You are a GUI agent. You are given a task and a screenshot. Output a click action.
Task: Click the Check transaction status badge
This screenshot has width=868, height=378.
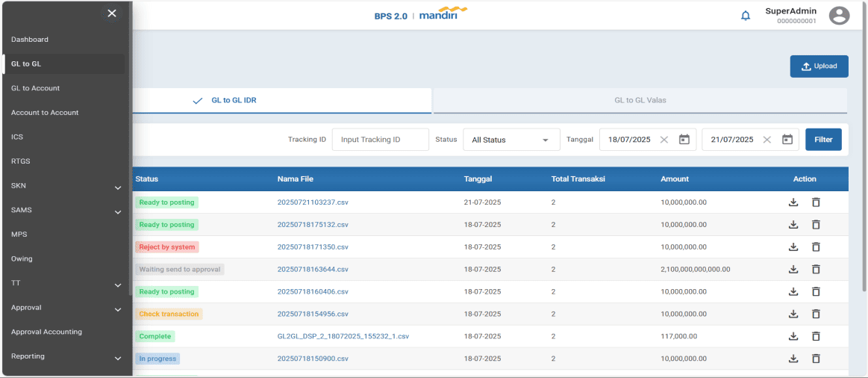click(169, 314)
